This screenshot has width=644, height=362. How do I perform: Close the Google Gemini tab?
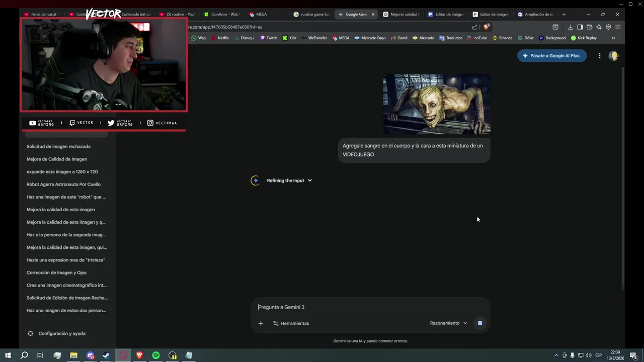pyautogui.click(x=373, y=14)
